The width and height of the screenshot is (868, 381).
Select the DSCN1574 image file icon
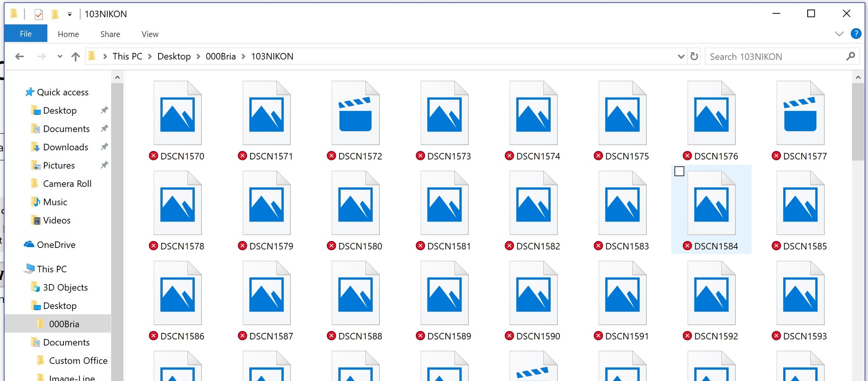(533, 113)
